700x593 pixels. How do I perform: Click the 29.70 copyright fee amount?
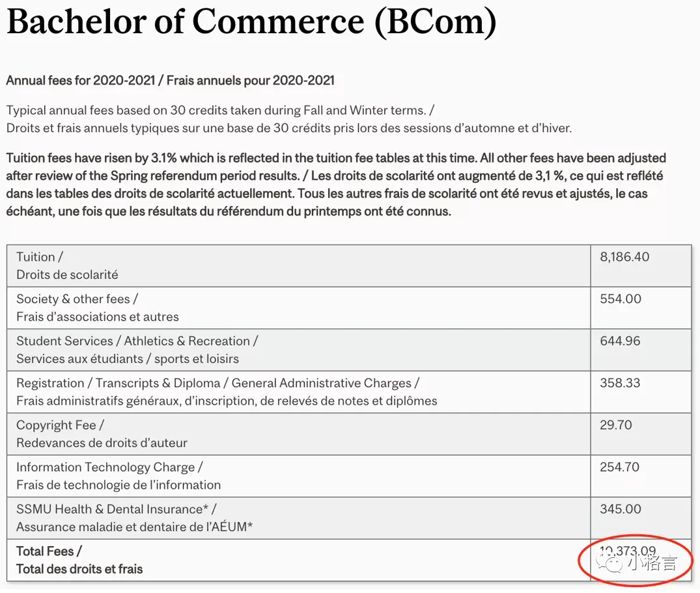(x=616, y=426)
